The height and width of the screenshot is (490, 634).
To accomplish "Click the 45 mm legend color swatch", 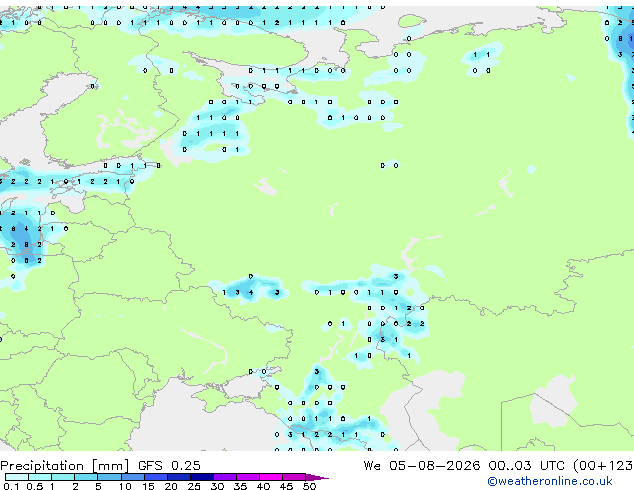I will tap(294, 477).
